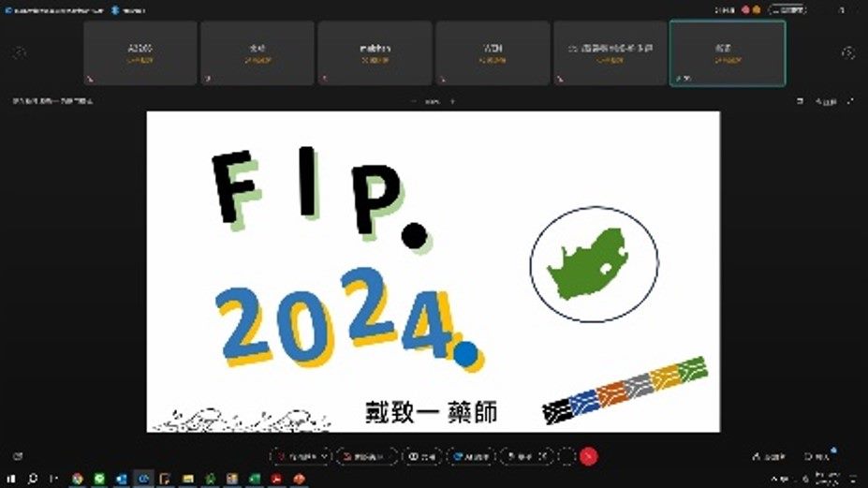Select the participant thumbnail with the longest Chinese name
868x488 pixels.
(611, 53)
